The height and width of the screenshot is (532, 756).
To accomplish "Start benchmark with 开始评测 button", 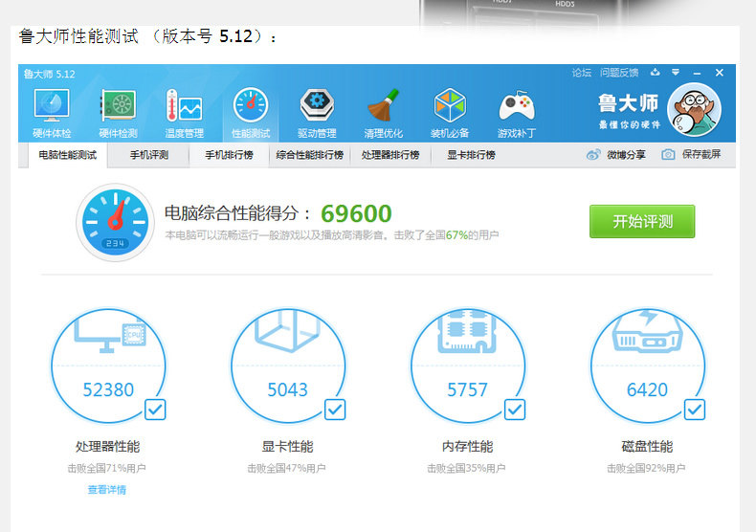I will pos(642,221).
